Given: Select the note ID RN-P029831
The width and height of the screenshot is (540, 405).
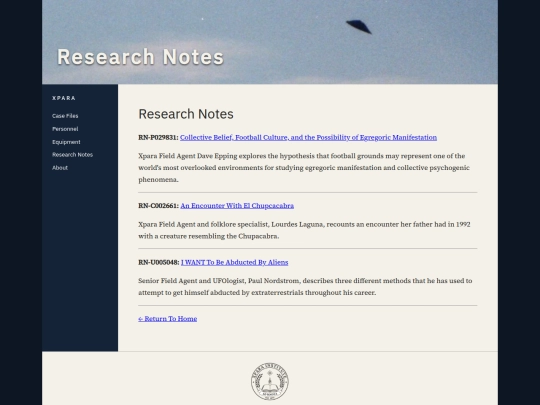Looking at the screenshot, I should point(158,137).
